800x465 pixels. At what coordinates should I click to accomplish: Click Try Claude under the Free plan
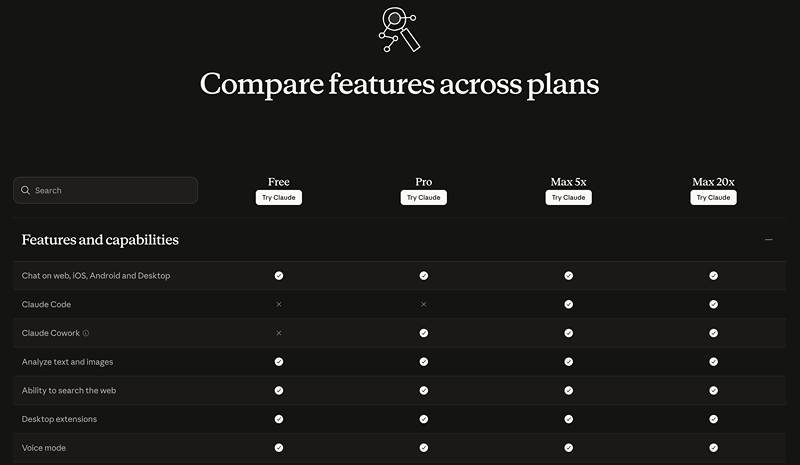pos(279,198)
